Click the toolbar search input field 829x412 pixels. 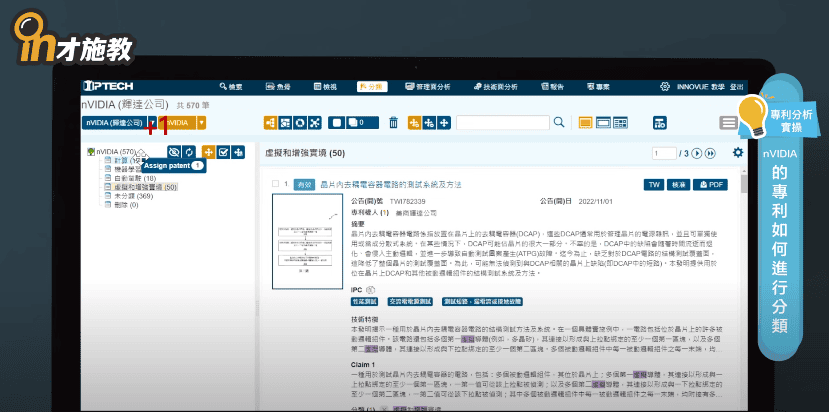[x=503, y=122]
